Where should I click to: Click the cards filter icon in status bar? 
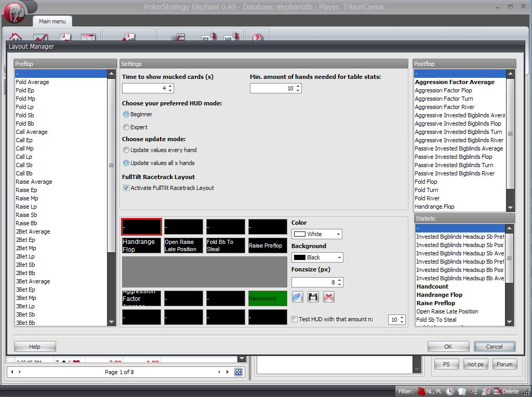pyautogui.click(x=461, y=391)
